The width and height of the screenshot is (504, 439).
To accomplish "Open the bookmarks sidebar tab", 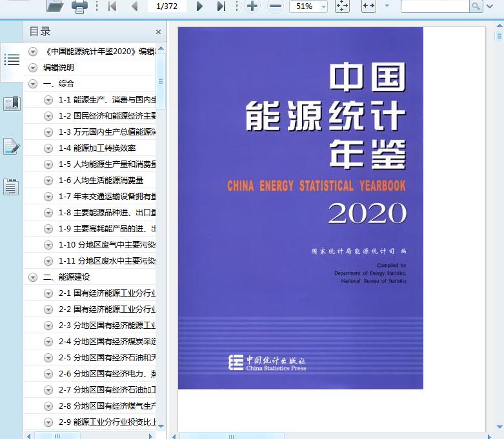I will click(12, 103).
